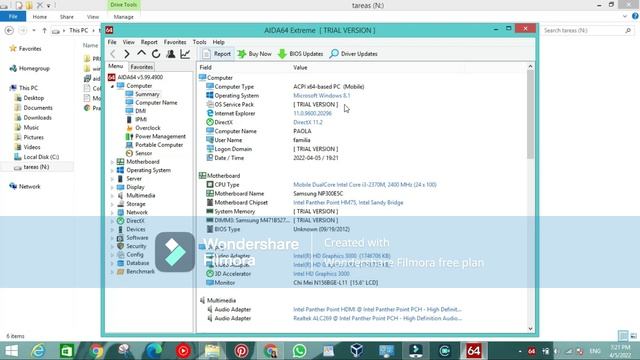Expand the Motherboard tree node
640x360 pixels.
(112, 162)
